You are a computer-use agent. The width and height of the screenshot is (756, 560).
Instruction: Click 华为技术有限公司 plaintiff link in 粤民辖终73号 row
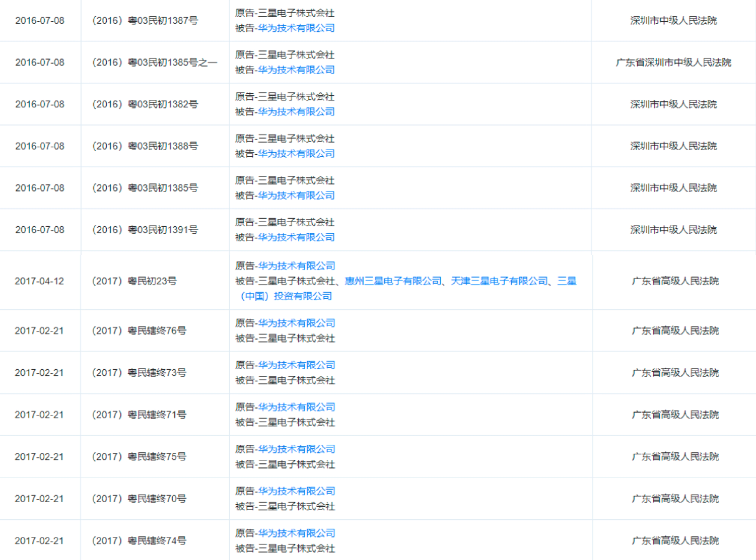296,365
